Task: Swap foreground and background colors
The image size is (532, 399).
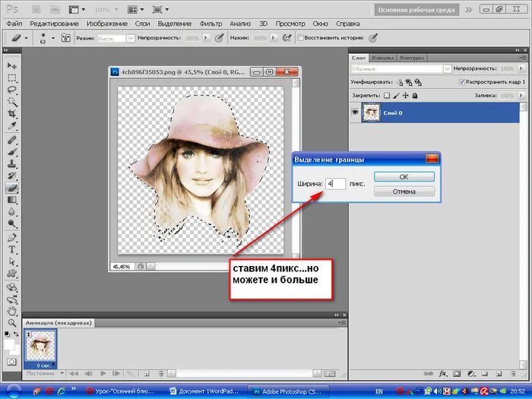Action: pyautogui.click(x=16, y=334)
